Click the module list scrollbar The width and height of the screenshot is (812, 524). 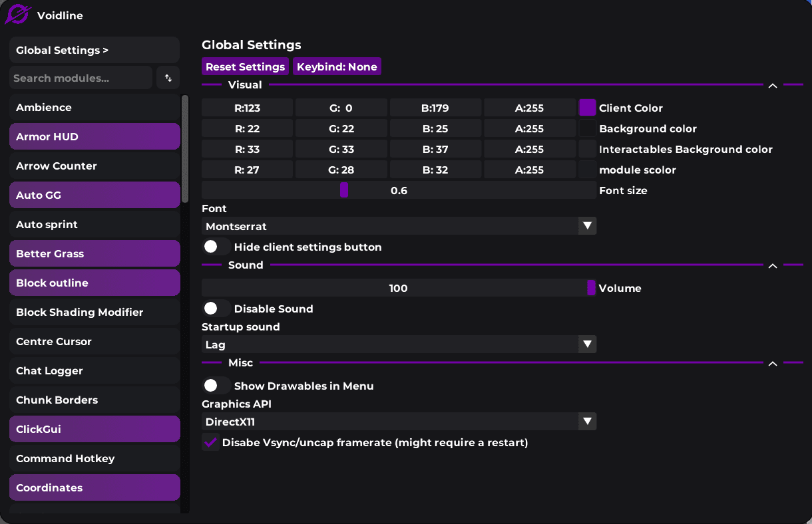[185, 148]
